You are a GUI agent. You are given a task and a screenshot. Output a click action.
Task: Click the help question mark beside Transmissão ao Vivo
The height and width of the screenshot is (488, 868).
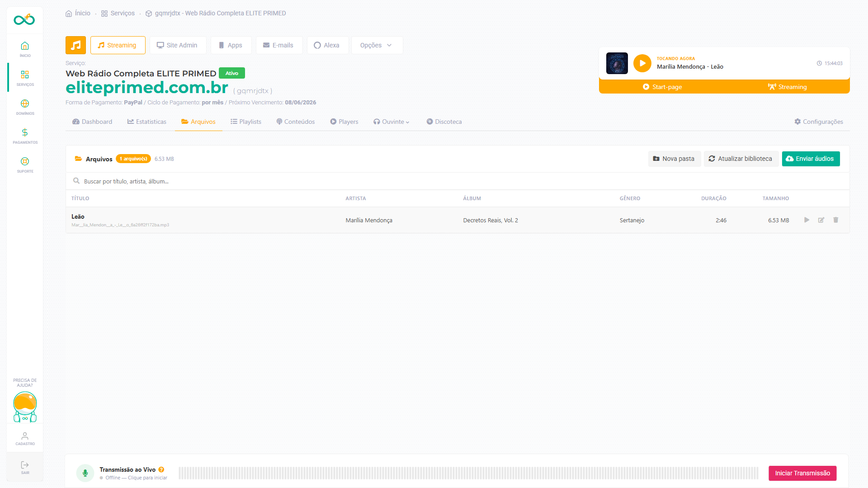(x=161, y=469)
